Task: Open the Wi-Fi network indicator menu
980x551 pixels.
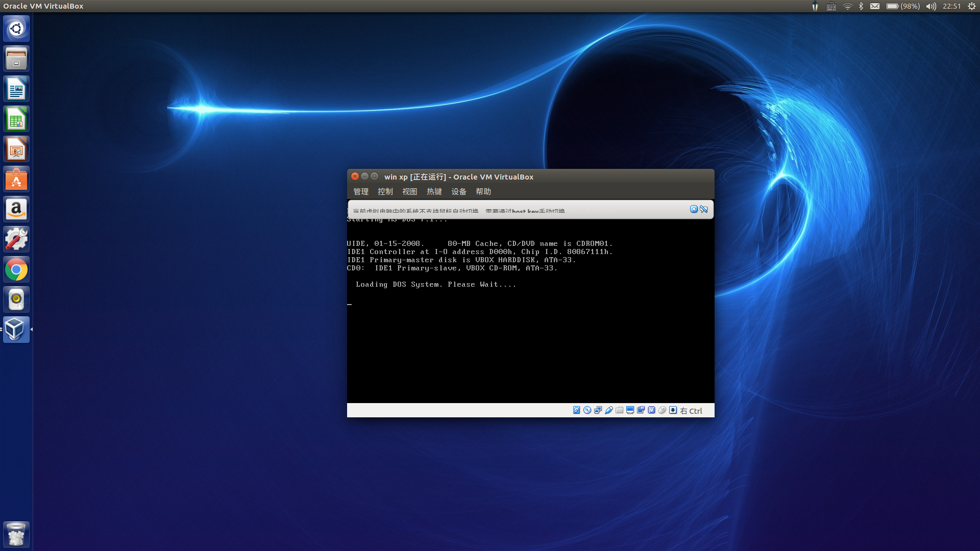Action: 848,6
